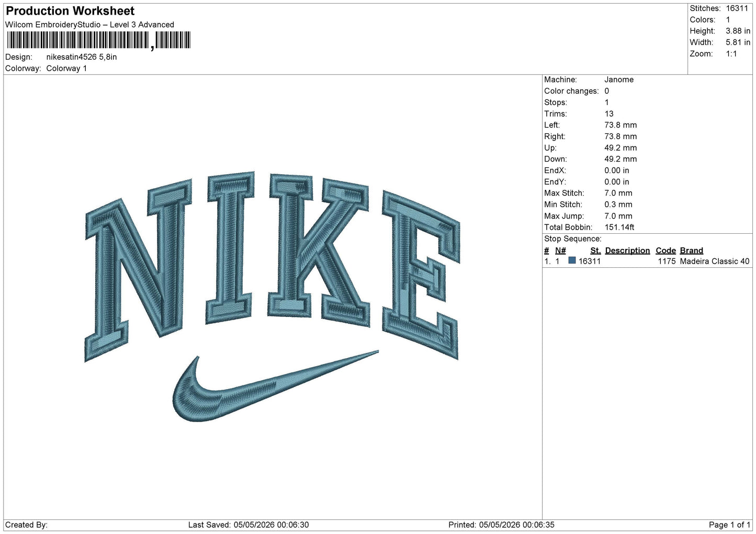Click the Total Bobbin value '151.14ft'
This screenshot has width=756, height=534.
click(619, 228)
